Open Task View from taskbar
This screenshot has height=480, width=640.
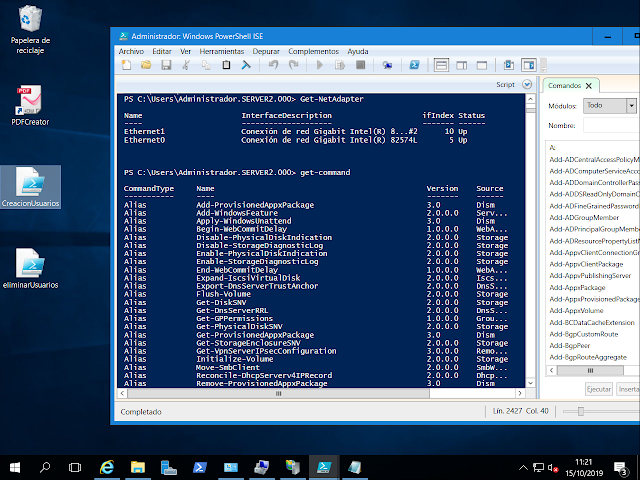[x=75, y=467]
